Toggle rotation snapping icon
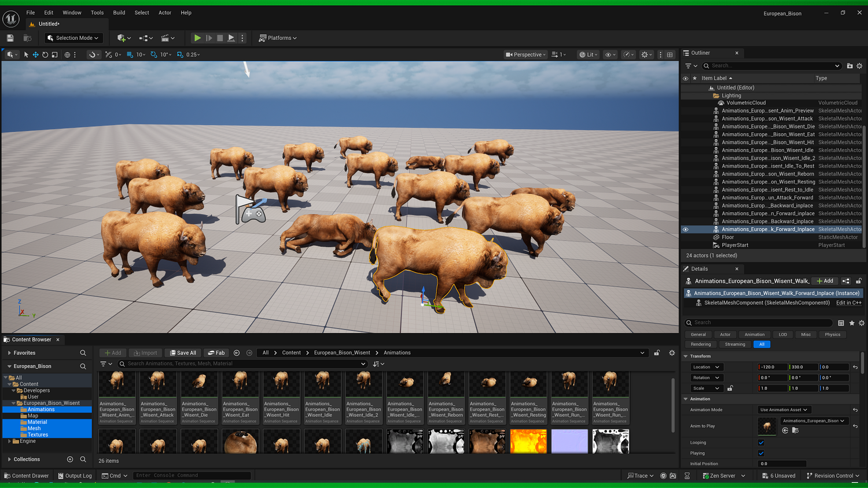The height and width of the screenshot is (488, 868). pyautogui.click(x=154, y=55)
